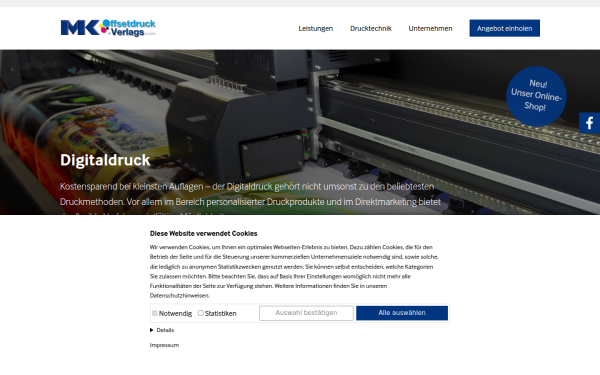This screenshot has height=375, width=600.
Task: Click Auswahl bestätigen button
Action: tap(306, 313)
